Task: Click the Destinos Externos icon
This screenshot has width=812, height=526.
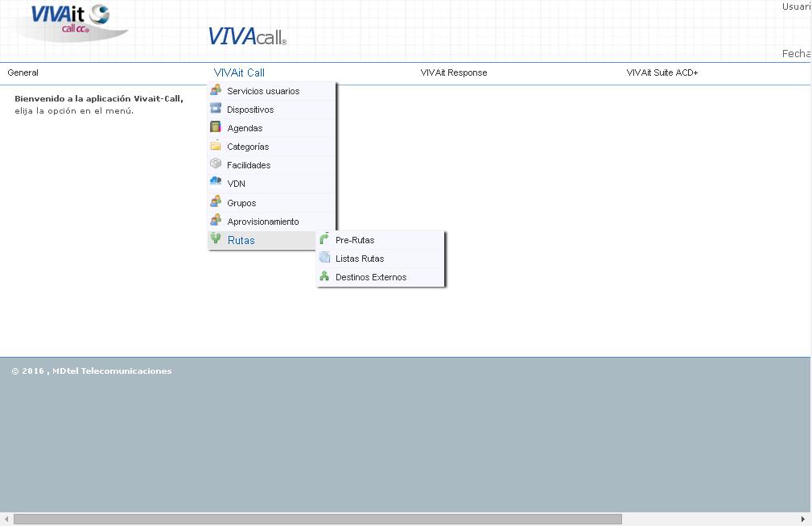Action: (324, 275)
